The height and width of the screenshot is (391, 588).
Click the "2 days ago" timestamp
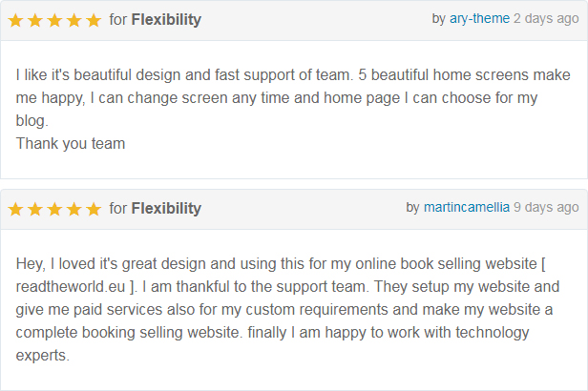[x=546, y=19]
